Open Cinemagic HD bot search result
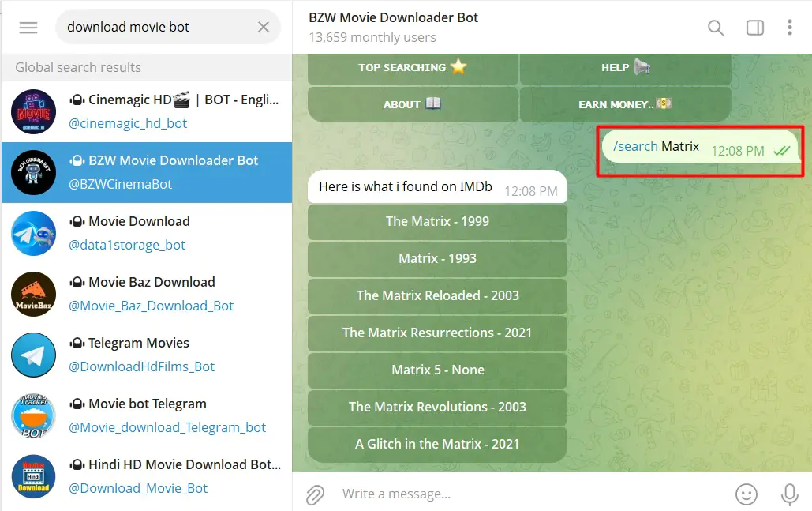This screenshot has height=511, width=812. [147, 112]
